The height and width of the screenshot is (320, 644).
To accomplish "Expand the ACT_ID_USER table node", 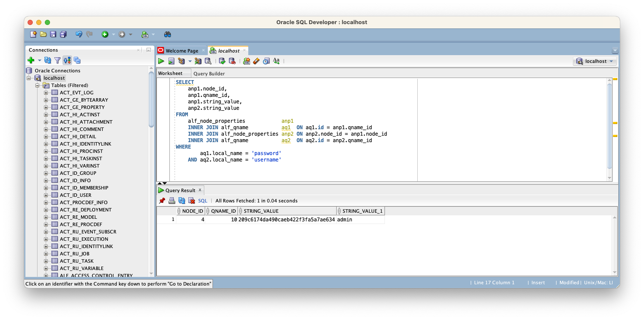I will (x=46, y=195).
